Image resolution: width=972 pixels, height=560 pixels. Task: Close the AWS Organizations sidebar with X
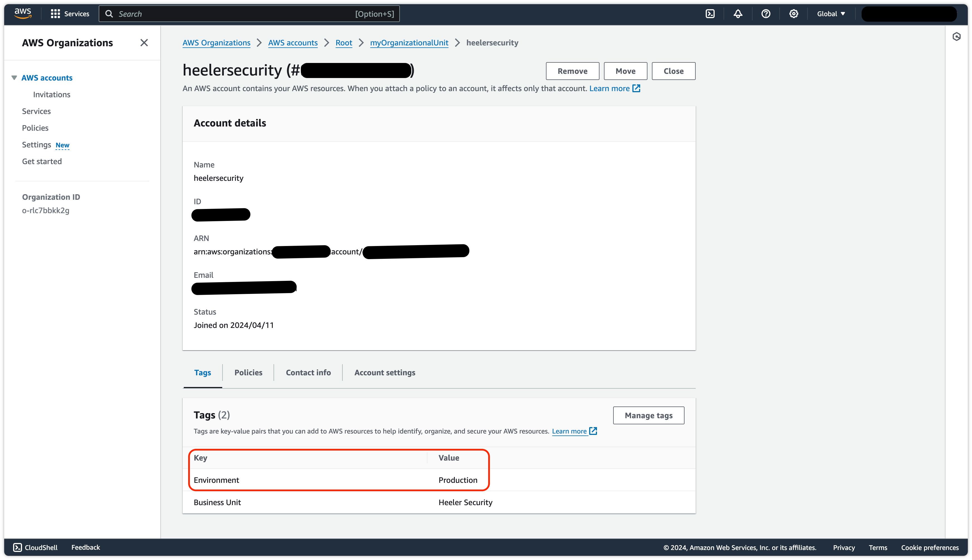click(144, 43)
